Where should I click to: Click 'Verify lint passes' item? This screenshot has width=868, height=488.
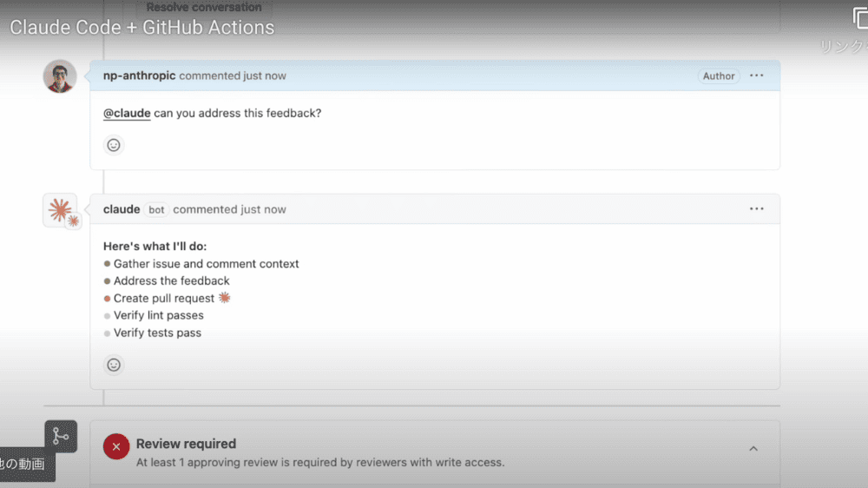(158, 316)
